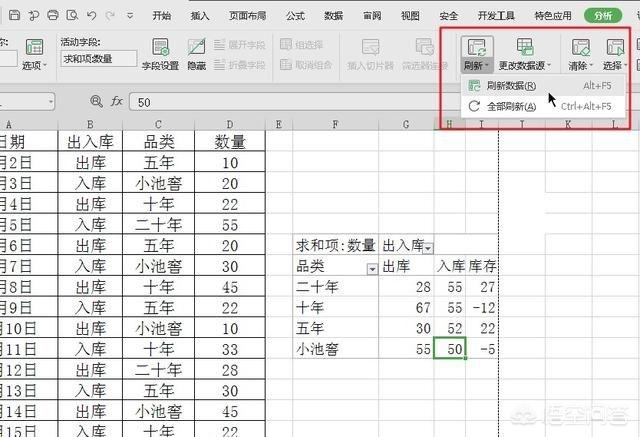
Task: Open the pivot table 选项 dropdown
Action: pyautogui.click(x=34, y=54)
